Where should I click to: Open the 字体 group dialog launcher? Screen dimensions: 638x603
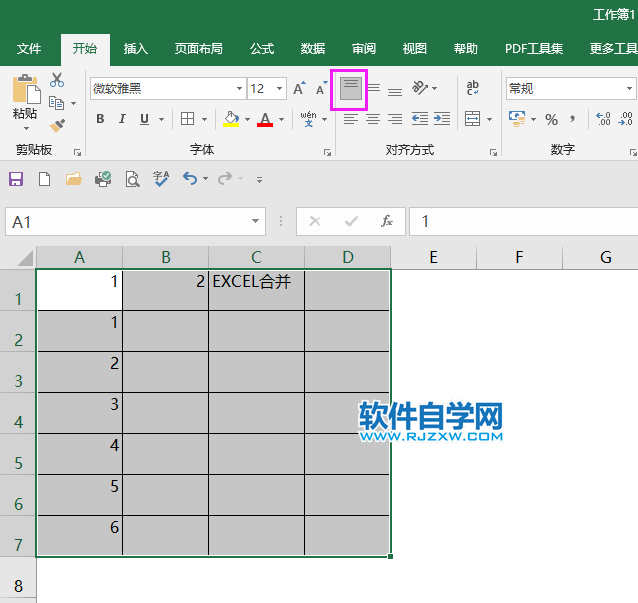click(x=327, y=152)
